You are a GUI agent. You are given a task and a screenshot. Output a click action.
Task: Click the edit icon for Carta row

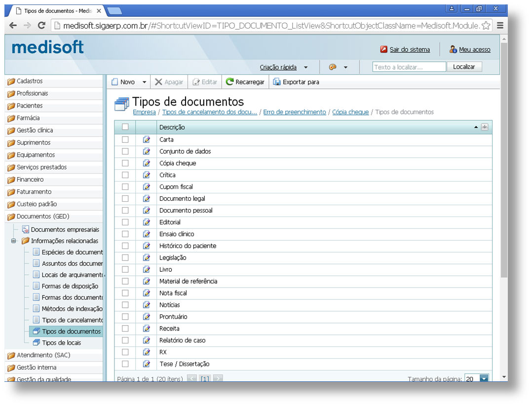146,140
